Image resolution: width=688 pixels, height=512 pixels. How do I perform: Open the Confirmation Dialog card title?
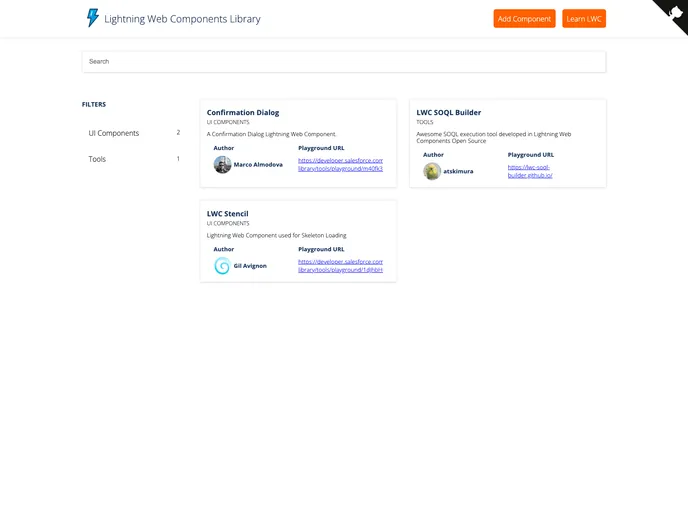click(243, 113)
